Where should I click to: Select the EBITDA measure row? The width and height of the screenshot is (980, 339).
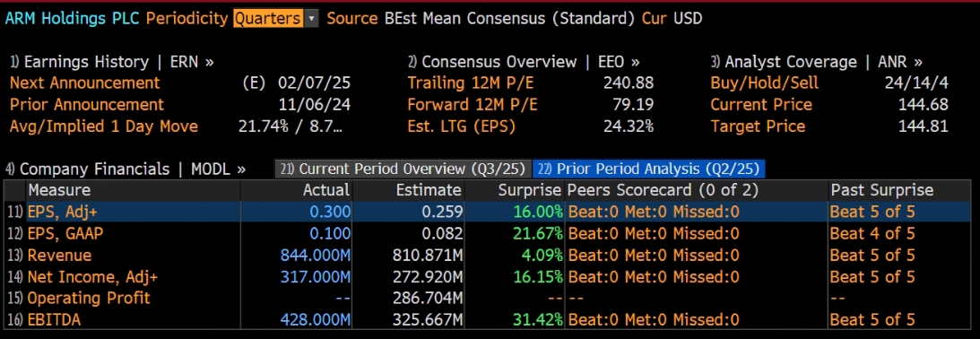(488, 319)
